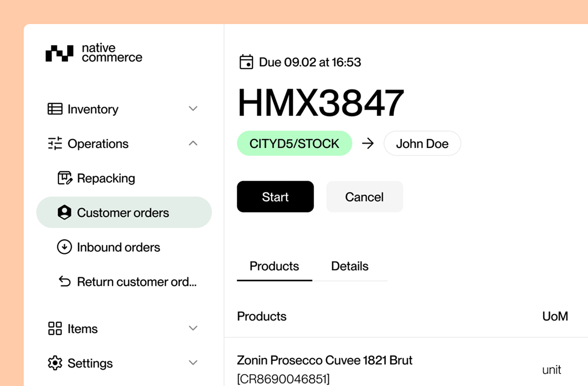Open the Settings gear icon
Viewport: 588px width, 386px height.
(x=55, y=363)
